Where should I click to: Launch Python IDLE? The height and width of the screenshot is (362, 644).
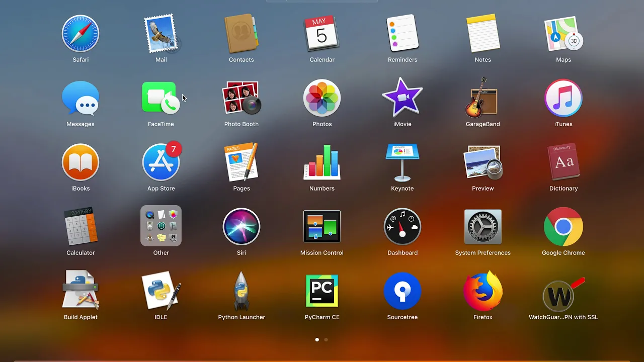[x=161, y=290]
